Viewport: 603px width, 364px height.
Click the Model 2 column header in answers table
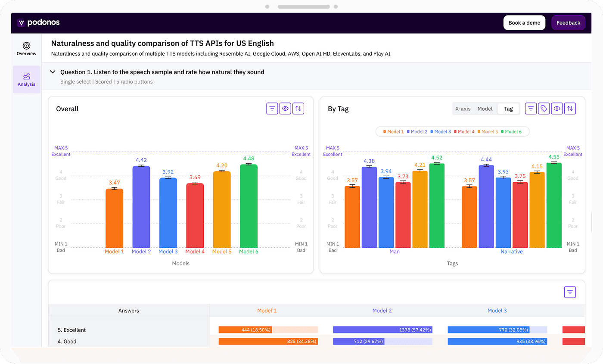click(x=382, y=311)
